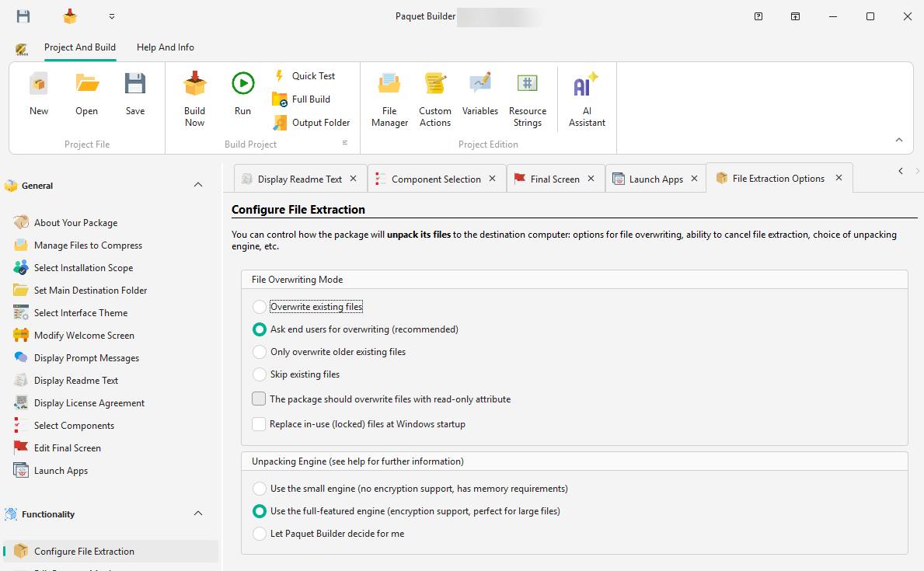Screen dimensions: 924x571
Task: Collapse the General sidebar section
Action: tap(198, 185)
